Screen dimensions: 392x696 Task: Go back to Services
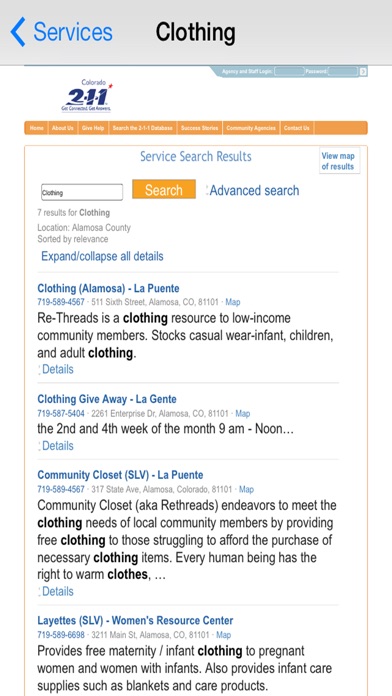tap(62, 32)
